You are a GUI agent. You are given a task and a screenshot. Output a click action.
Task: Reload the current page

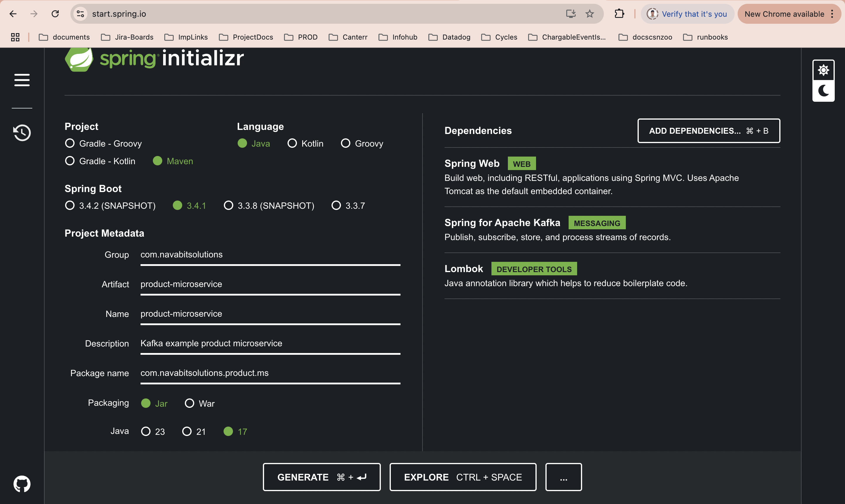(55, 14)
